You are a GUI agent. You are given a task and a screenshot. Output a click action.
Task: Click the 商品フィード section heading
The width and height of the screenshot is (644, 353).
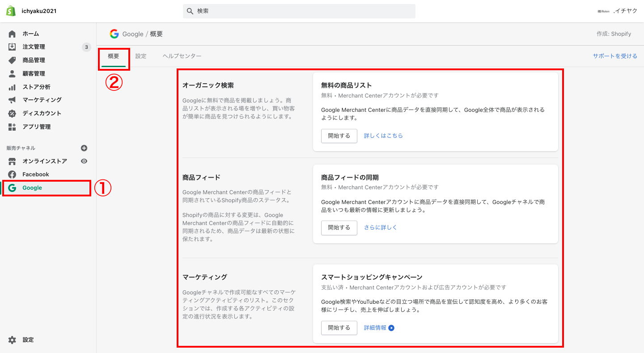click(201, 177)
